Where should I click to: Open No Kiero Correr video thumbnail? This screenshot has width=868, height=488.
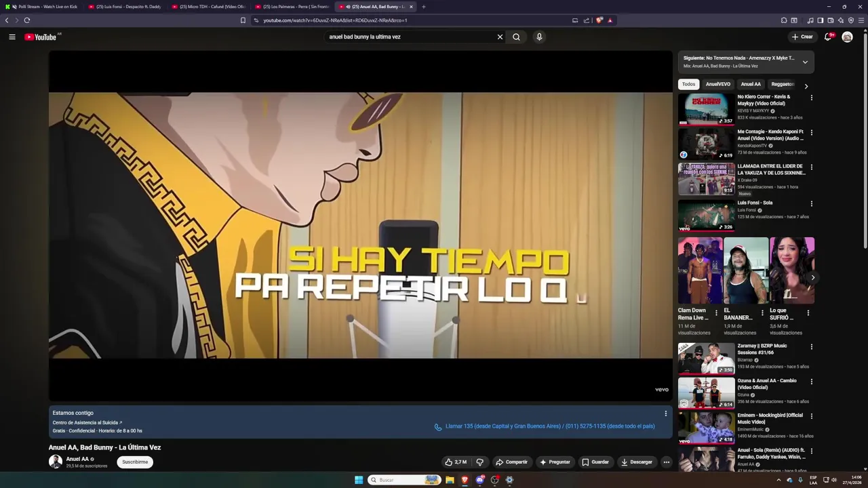(x=706, y=109)
